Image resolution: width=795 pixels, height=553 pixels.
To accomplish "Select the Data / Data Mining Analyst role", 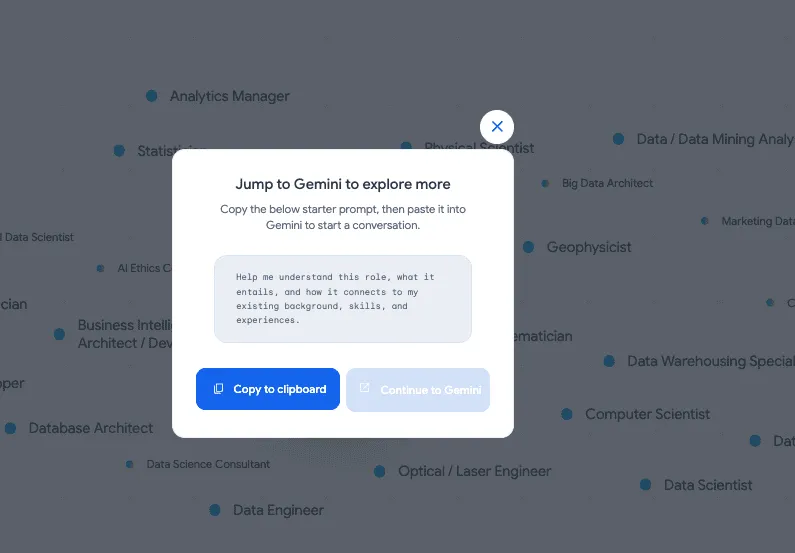I will 715,139.
